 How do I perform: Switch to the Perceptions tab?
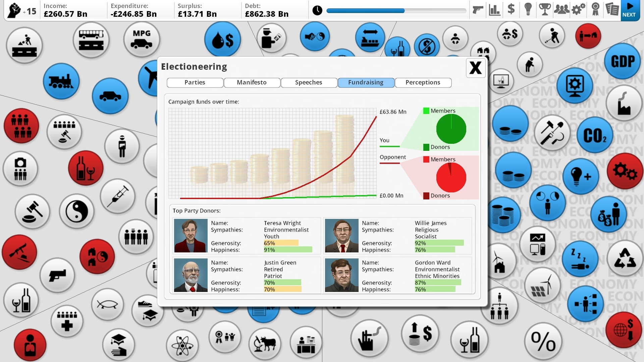click(x=423, y=82)
